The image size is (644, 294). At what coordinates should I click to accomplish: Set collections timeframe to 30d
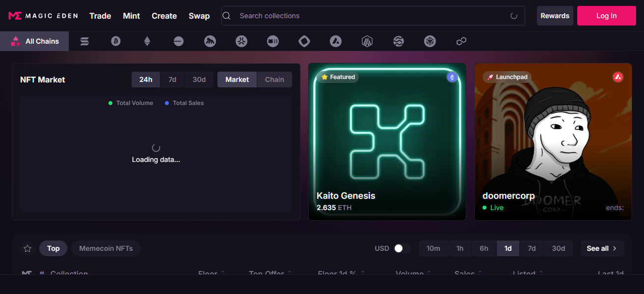pyautogui.click(x=559, y=248)
